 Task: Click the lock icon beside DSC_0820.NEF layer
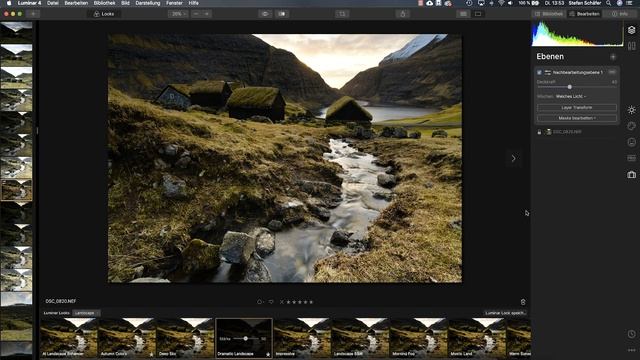539,132
